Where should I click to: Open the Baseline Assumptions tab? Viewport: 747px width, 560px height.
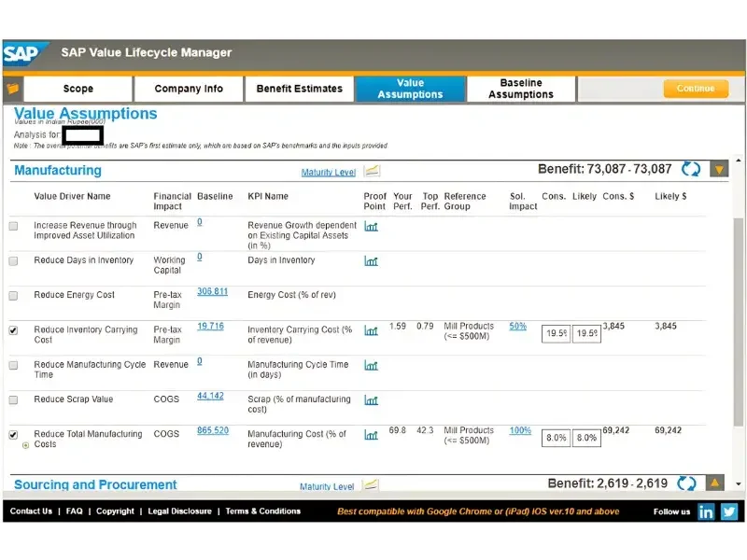[521, 89]
